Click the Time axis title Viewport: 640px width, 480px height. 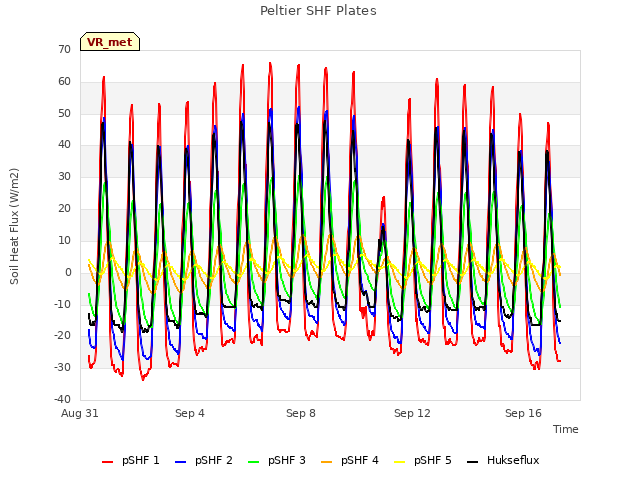point(566,429)
